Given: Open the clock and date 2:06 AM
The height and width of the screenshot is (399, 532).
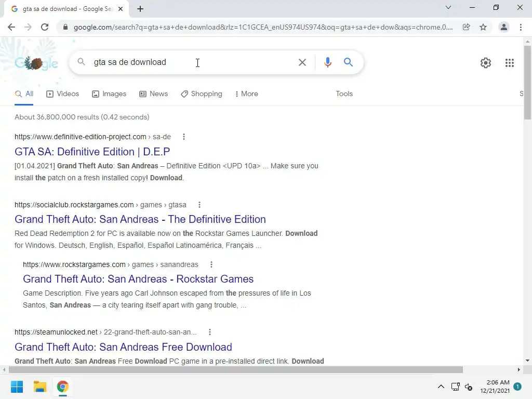Looking at the screenshot, I should click(x=495, y=387).
